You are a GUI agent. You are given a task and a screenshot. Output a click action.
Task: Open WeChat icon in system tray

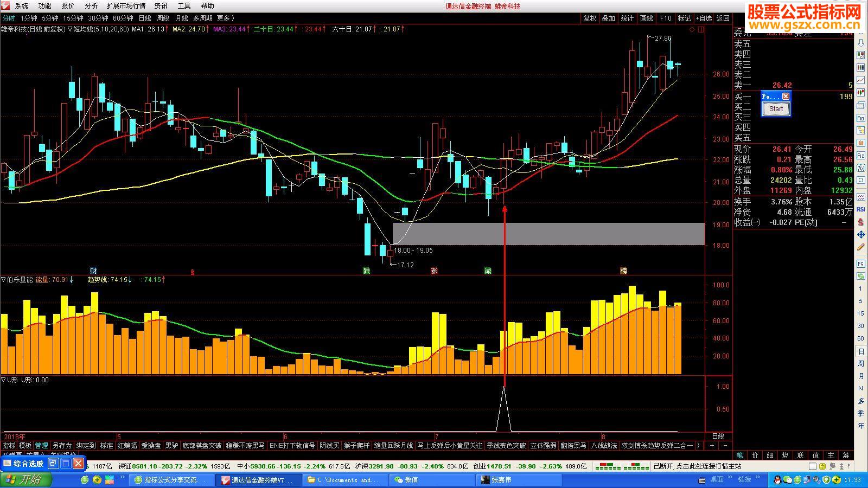click(788, 480)
